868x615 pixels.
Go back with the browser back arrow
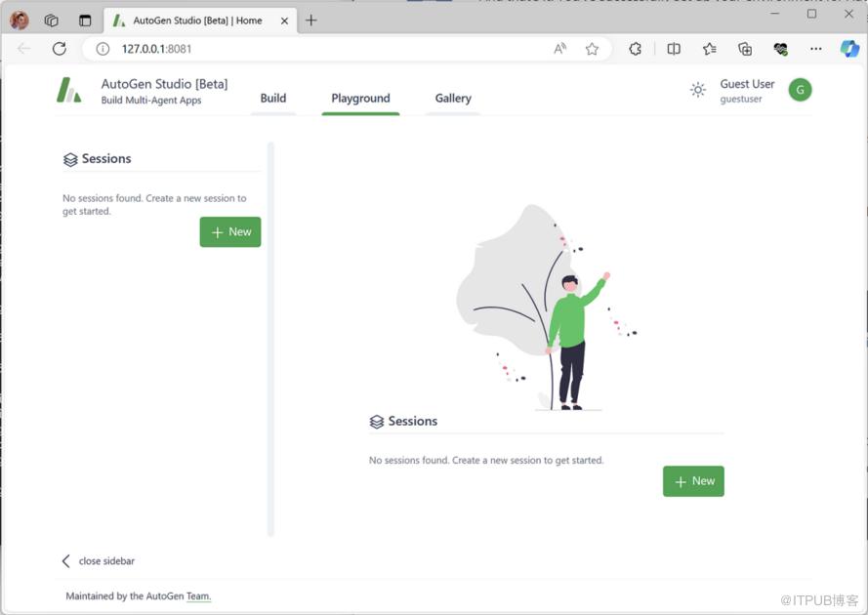click(x=23, y=49)
